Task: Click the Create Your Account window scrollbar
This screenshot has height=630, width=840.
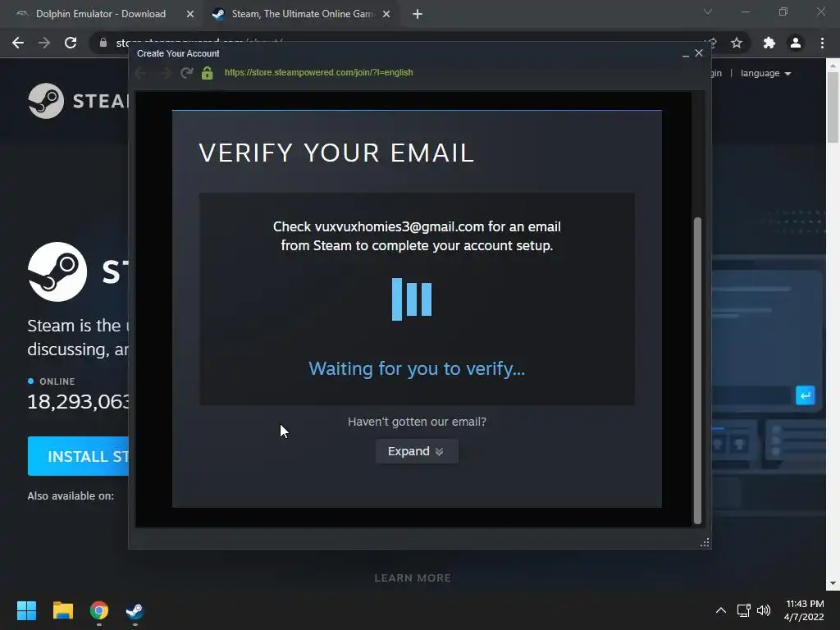Action: (697, 370)
